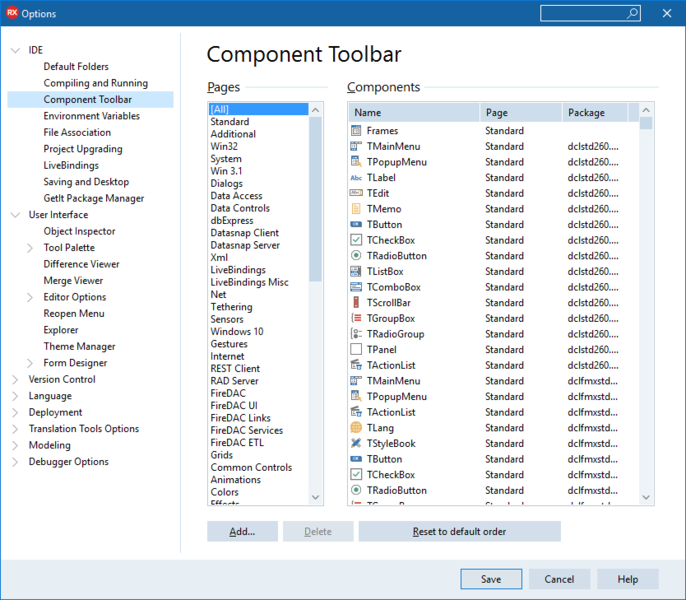This screenshot has width=686, height=600.
Task: Click Reset to default order button
Action: tap(459, 531)
